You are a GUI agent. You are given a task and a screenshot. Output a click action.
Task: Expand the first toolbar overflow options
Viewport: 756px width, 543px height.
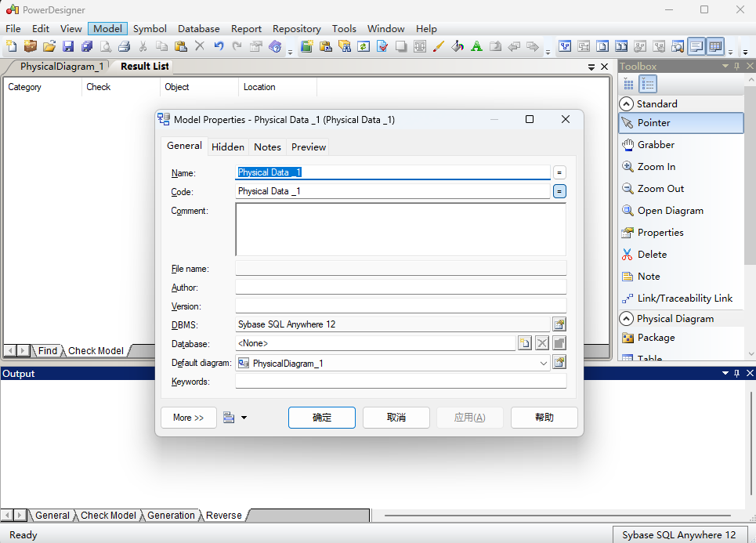(x=290, y=52)
